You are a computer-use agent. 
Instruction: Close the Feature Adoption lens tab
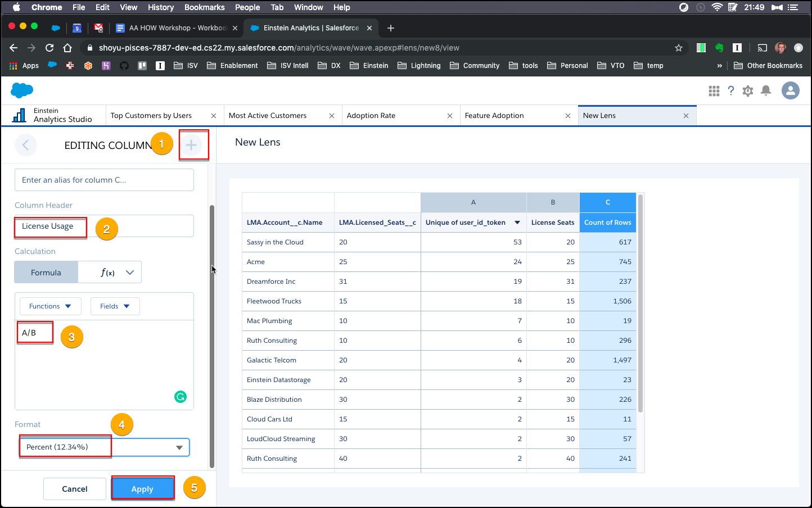pos(568,116)
